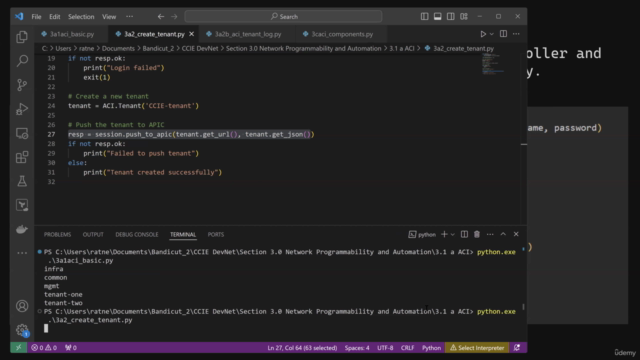Open notifications bell in status bar

[x=517, y=348]
